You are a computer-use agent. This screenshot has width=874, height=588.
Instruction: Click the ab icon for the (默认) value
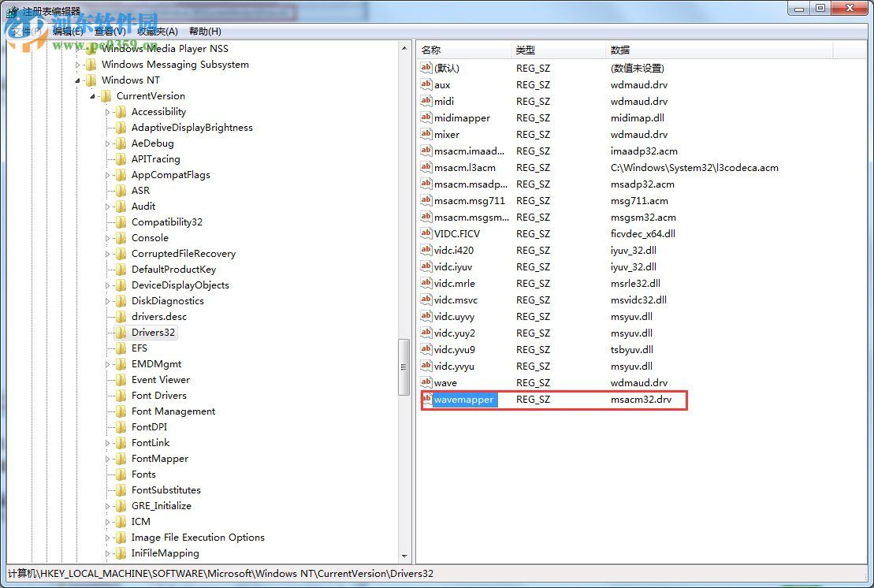pos(426,68)
